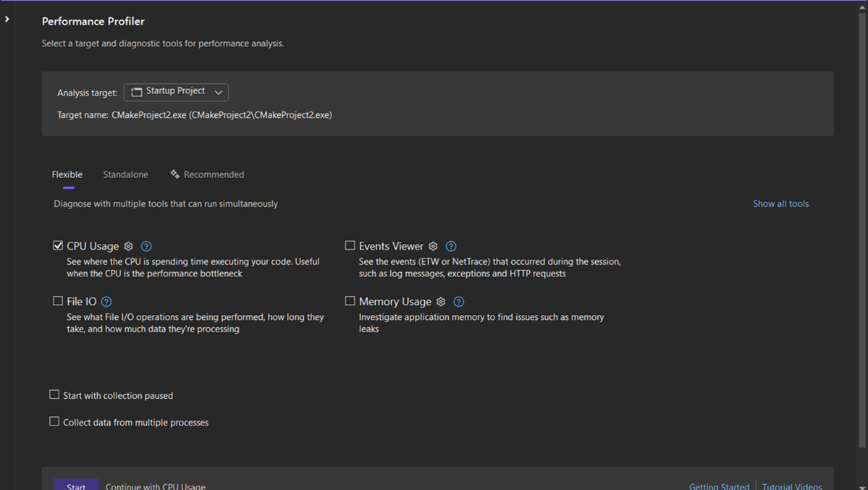Viewport: 868px width, 490px height.
Task: Enable Start with collection paused
Action: click(x=54, y=394)
